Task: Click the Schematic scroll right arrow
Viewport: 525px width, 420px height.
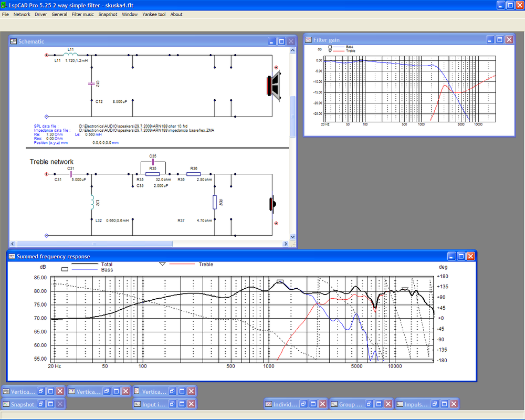Action: pos(286,244)
